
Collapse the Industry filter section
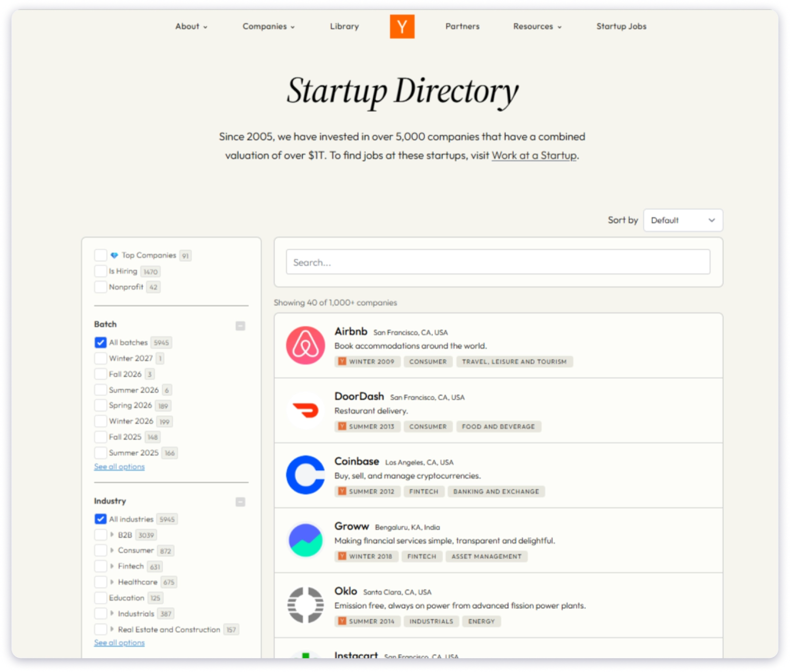coord(240,502)
